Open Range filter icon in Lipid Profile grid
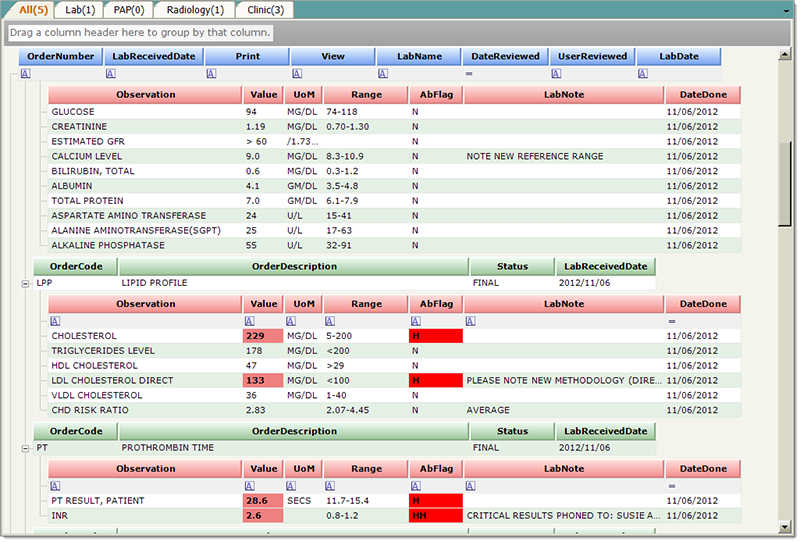The width and height of the screenshot is (800, 542). tap(330, 321)
